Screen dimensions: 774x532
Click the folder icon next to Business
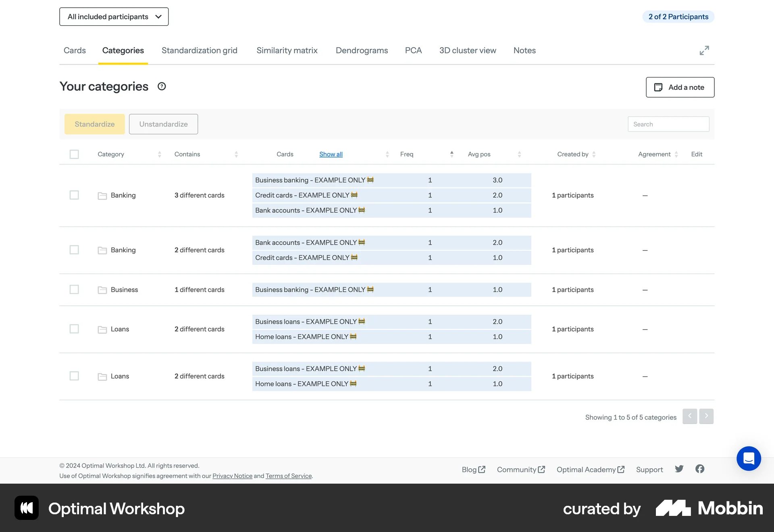point(102,290)
